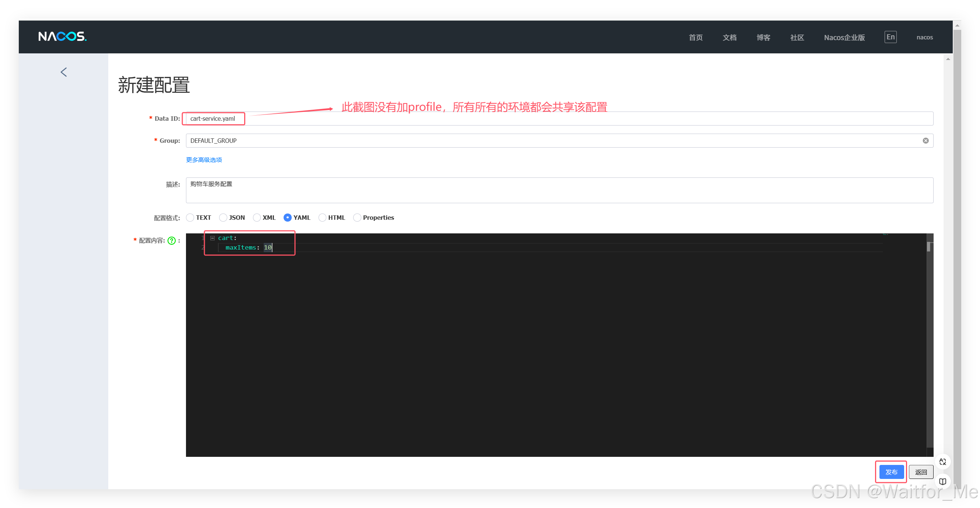Viewport: 980px width, 508px height.
Task: Collapse the cart: block fold icon
Action: [x=212, y=238]
